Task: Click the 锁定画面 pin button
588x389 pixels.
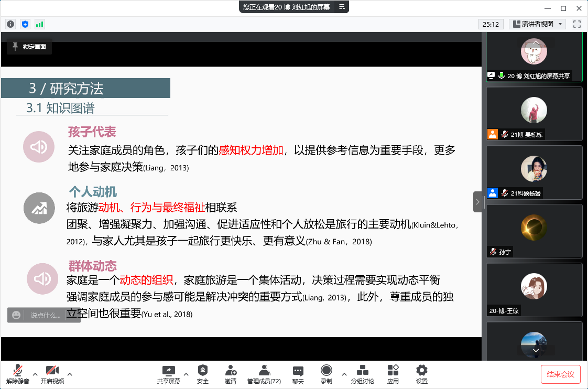Action: (x=29, y=47)
